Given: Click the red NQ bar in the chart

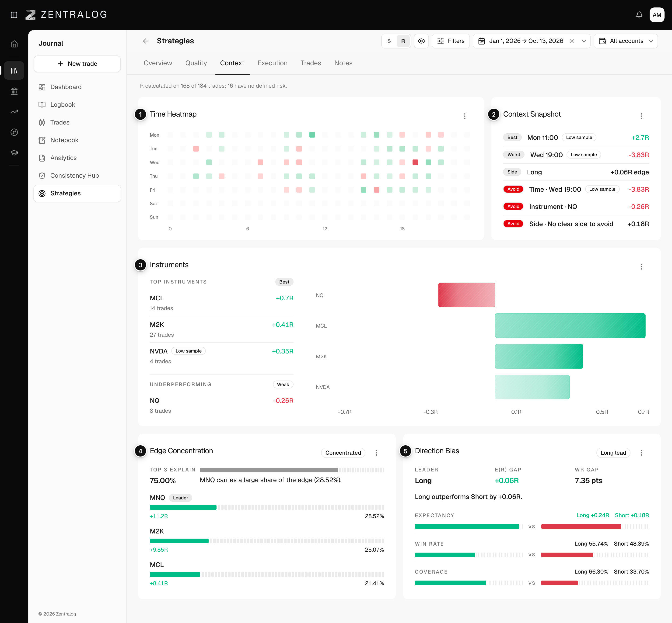Looking at the screenshot, I should (467, 295).
